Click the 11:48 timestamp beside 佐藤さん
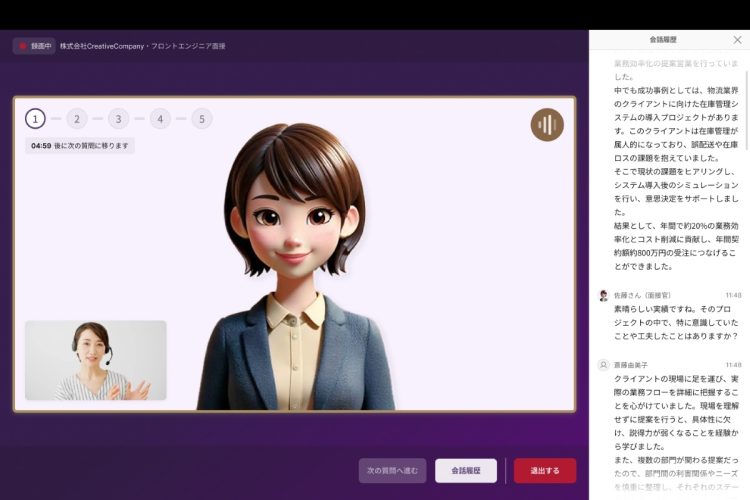This screenshot has height=500, width=750. pyautogui.click(x=733, y=295)
